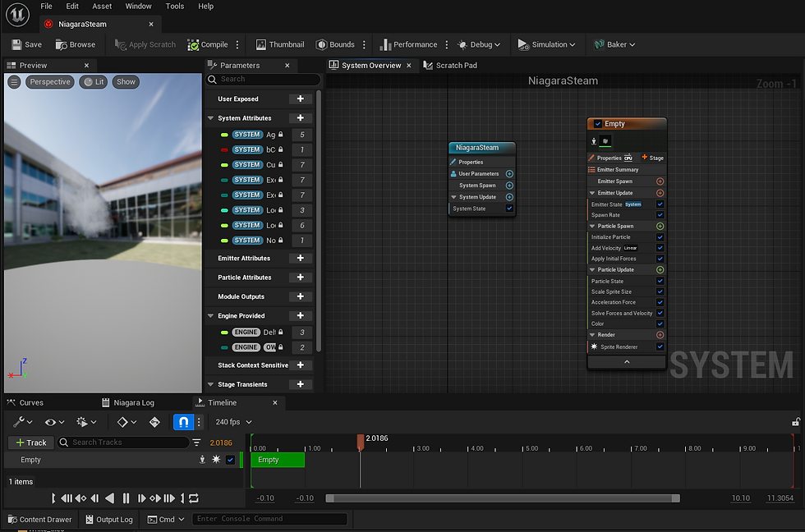Open the Simulation dropdown
Viewport: 805px width, 532px height.
(x=546, y=44)
